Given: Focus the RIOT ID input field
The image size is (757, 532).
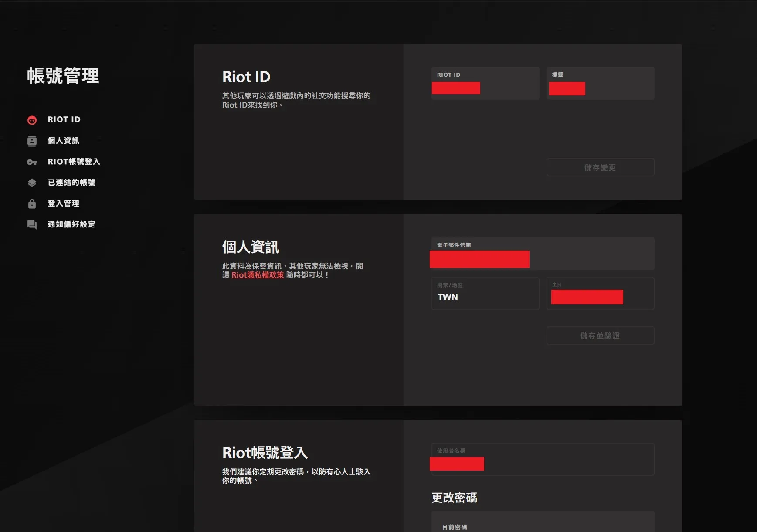Looking at the screenshot, I should tap(485, 83).
